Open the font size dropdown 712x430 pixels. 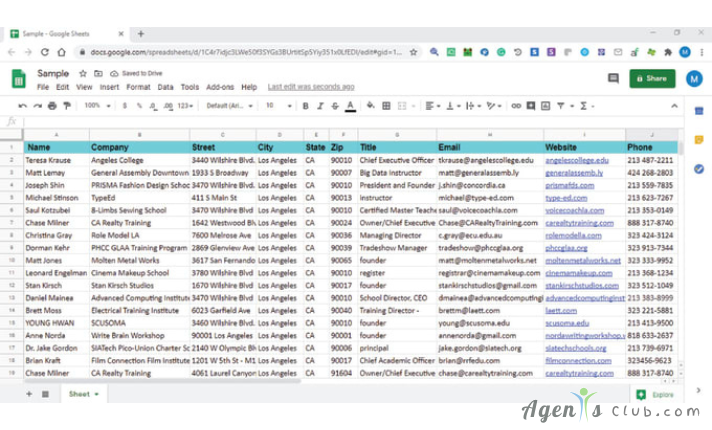(x=279, y=106)
